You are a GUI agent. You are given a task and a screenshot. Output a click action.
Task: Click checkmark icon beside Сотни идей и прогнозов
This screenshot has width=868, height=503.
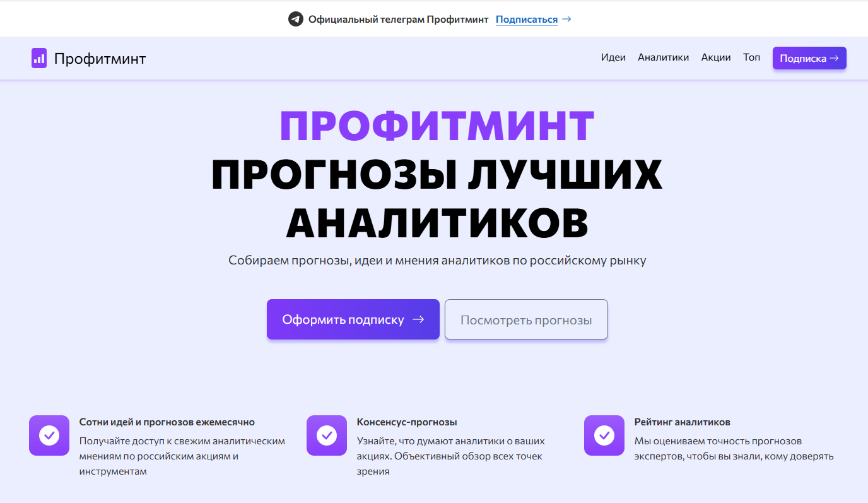coord(49,435)
